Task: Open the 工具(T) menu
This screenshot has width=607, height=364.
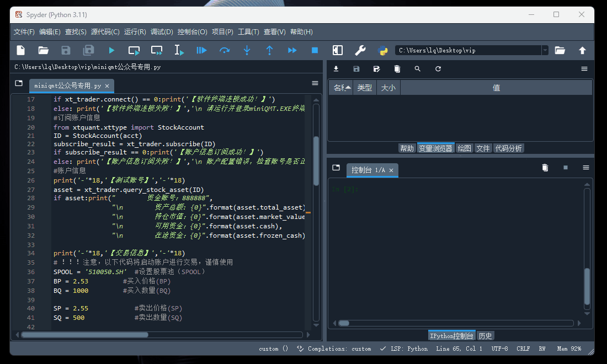Action: (x=248, y=32)
